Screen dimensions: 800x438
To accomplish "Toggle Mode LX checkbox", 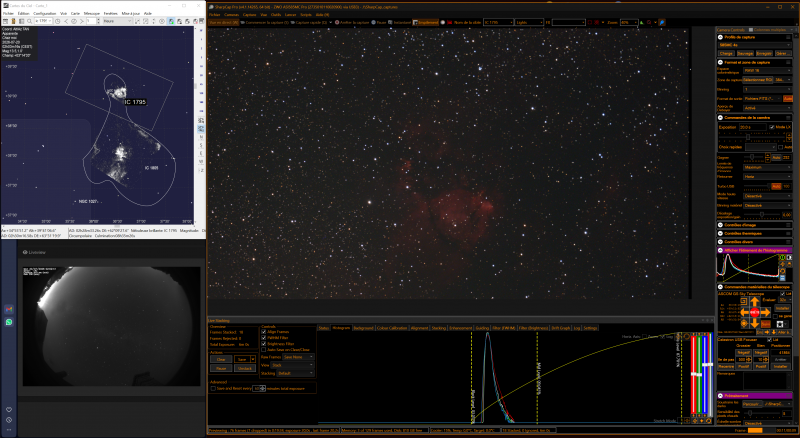I will tap(772, 127).
